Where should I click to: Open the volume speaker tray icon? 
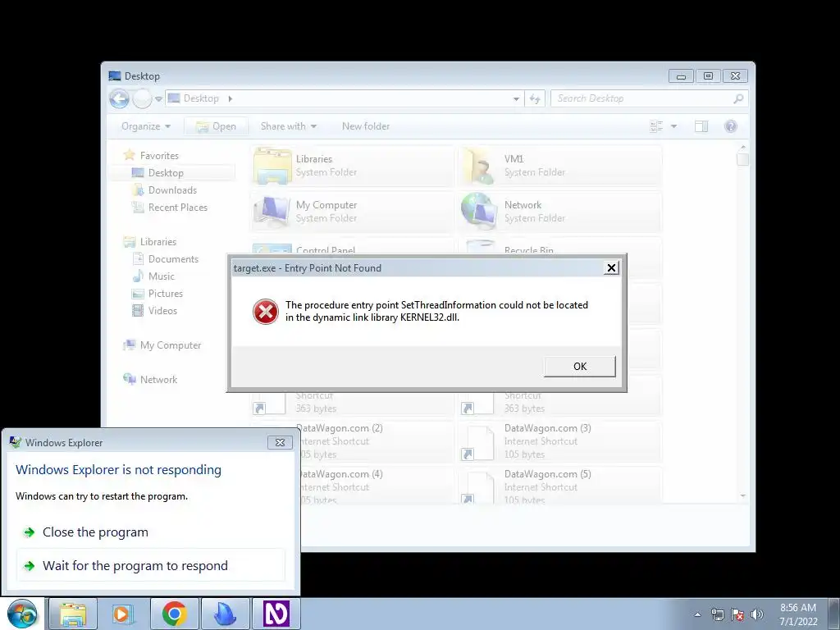[x=757, y=614]
